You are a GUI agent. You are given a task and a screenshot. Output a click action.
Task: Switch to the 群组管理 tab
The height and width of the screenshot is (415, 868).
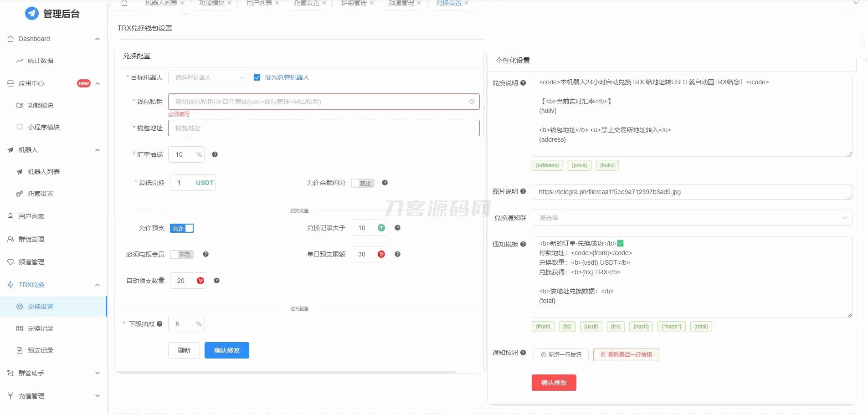354,3
